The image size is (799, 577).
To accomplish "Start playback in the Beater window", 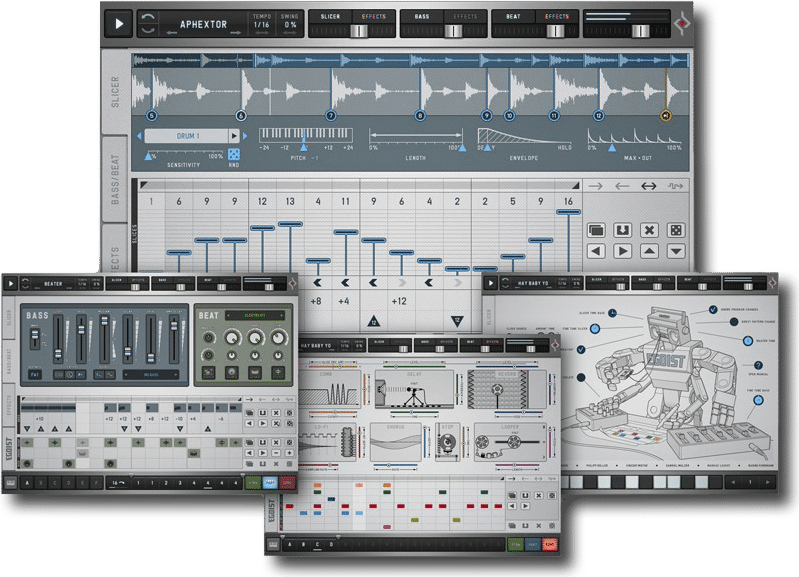I will click(10, 283).
